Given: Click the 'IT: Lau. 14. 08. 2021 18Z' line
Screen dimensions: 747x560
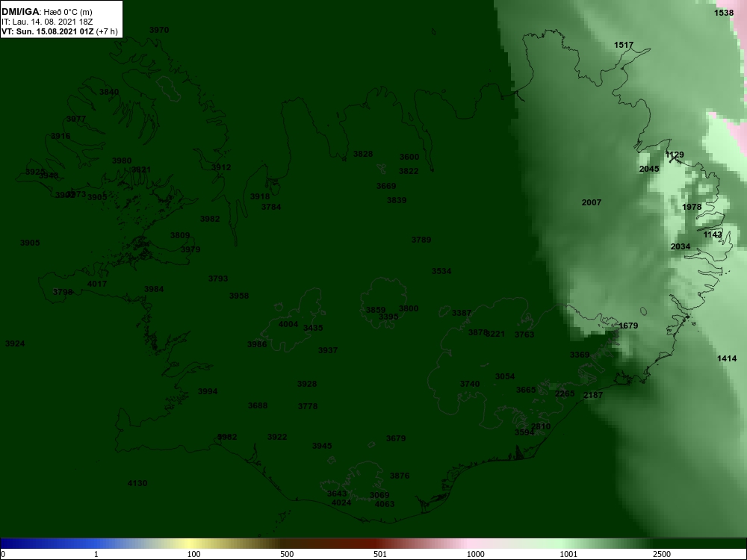Looking at the screenshot, I should coord(47,22).
